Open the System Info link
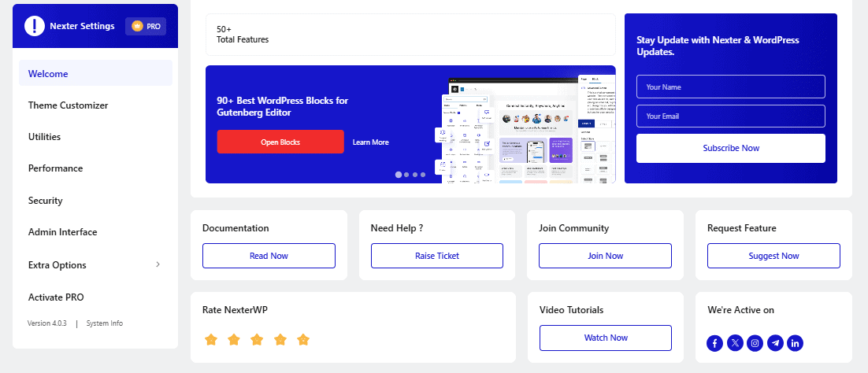 tap(105, 323)
